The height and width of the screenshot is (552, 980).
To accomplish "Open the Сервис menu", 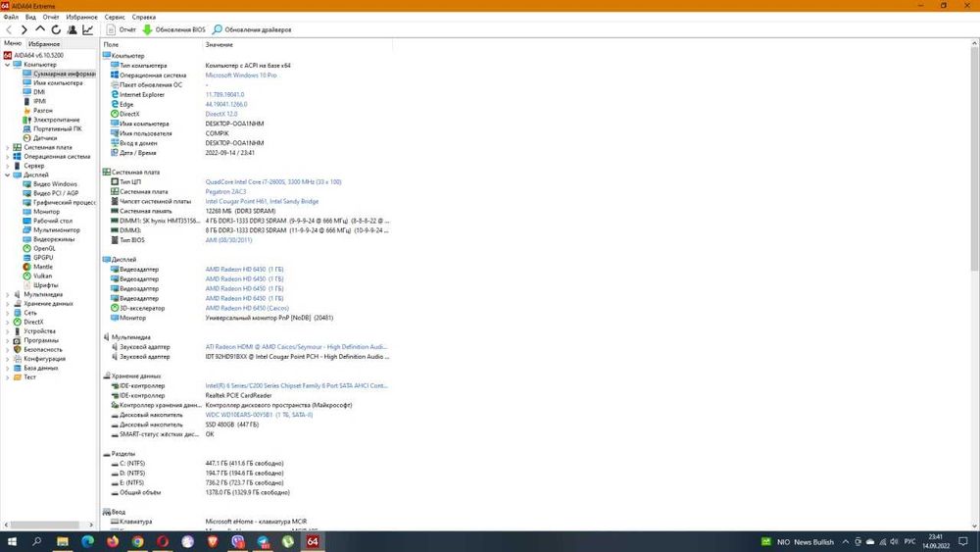I will 115,17.
